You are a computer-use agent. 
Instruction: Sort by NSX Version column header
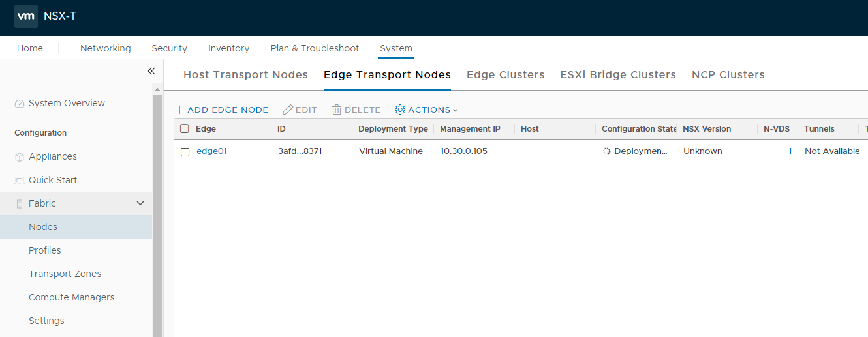pos(707,129)
